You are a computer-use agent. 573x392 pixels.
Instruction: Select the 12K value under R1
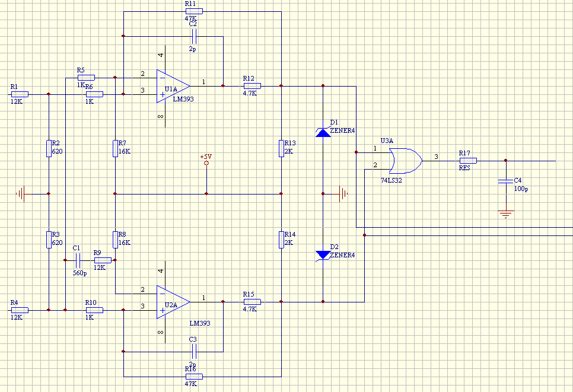coord(17,101)
